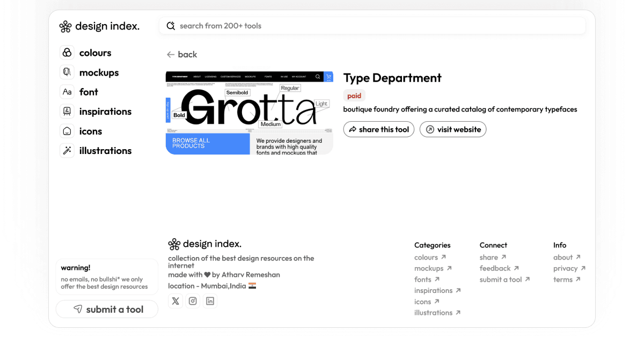The image size is (644, 338).
Task: Click the paid label badge
Action: tap(354, 95)
